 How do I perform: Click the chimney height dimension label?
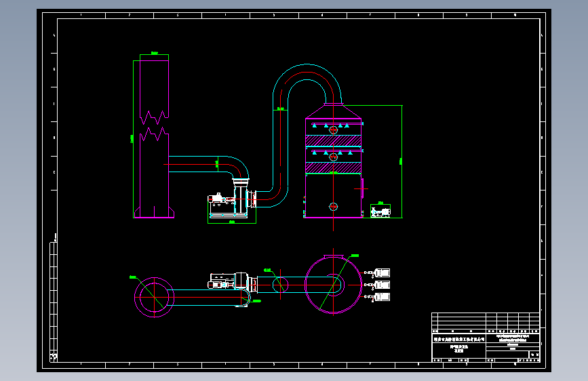tap(132, 139)
